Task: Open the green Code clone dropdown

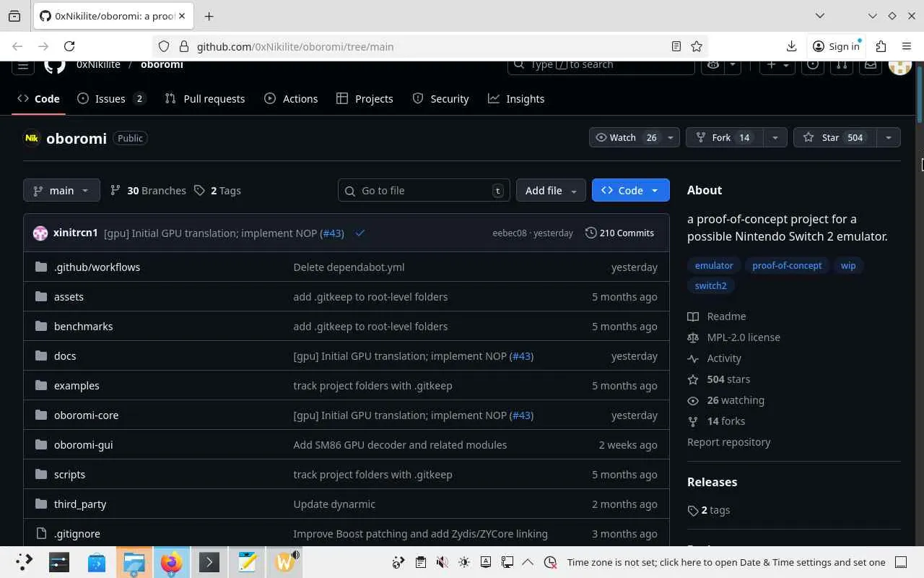Action: 630,191
